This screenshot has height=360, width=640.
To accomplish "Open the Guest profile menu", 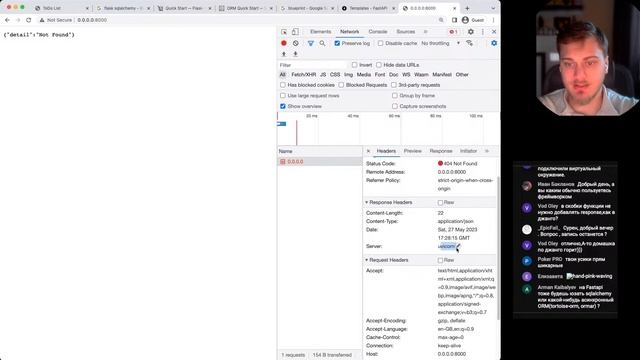I will (473, 20).
